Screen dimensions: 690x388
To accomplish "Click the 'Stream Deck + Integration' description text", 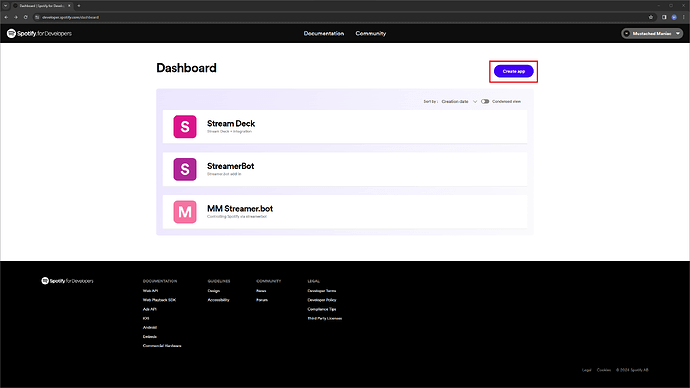I will (229, 132).
